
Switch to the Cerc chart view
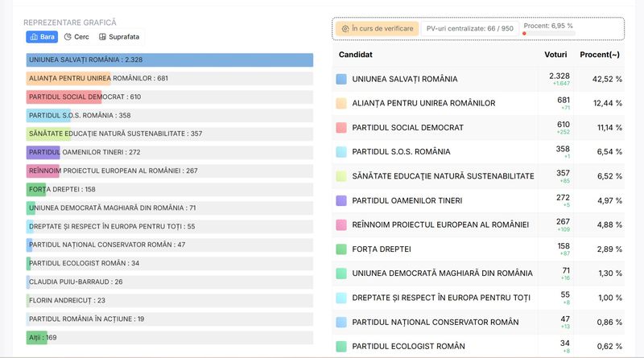click(76, 37)
